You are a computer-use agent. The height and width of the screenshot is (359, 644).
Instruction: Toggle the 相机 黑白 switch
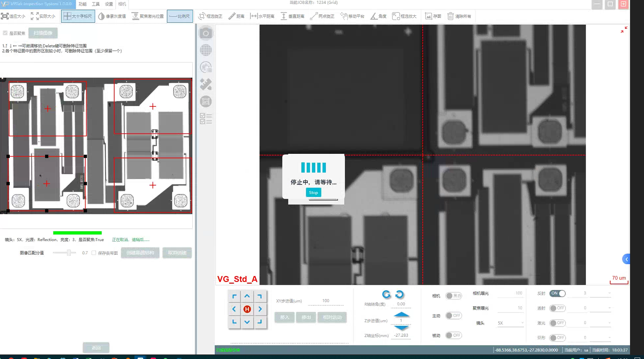[454, 296]
